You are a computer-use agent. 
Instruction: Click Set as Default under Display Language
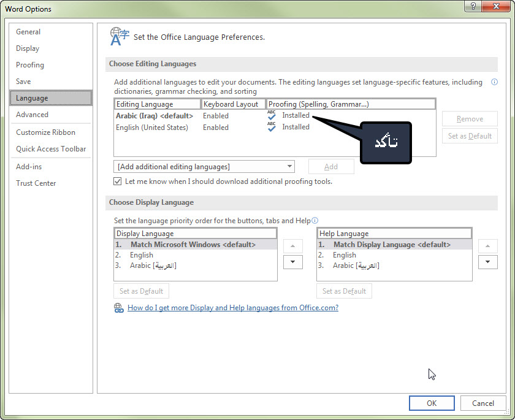[141, 291]
